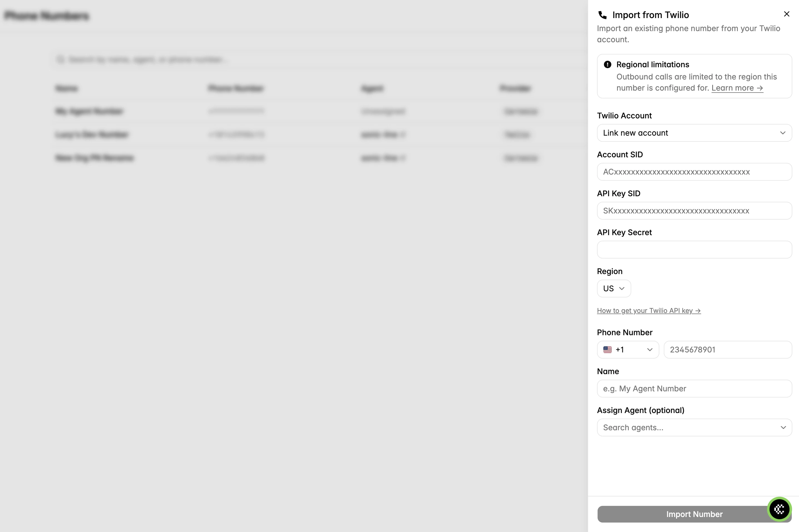The width and height of the screenshot is (799, 532).
Task: Expand the Twilio Account dropdown
Action: coord(694,133)
